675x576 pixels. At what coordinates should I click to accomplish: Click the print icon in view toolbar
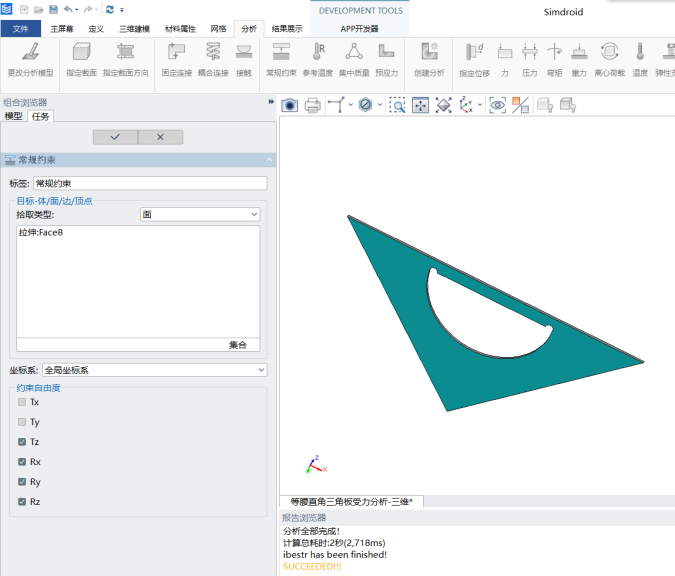coord(312,105)
